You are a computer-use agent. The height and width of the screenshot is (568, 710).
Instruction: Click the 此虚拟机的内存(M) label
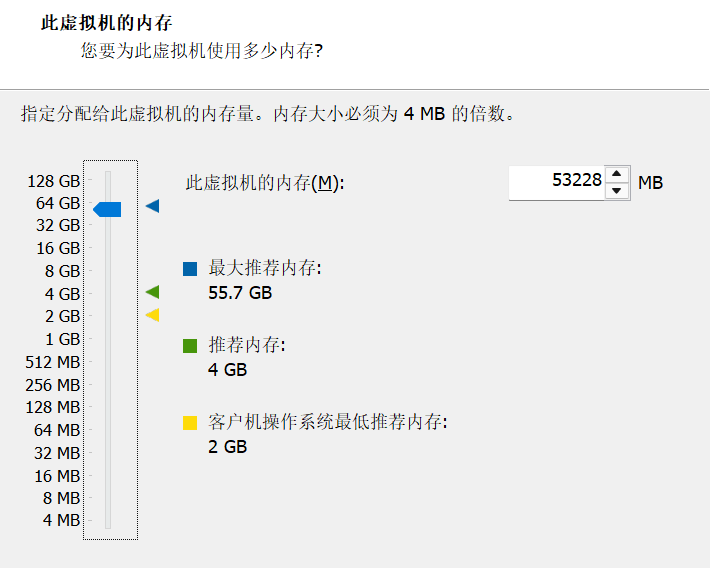(x=265, y=183)
